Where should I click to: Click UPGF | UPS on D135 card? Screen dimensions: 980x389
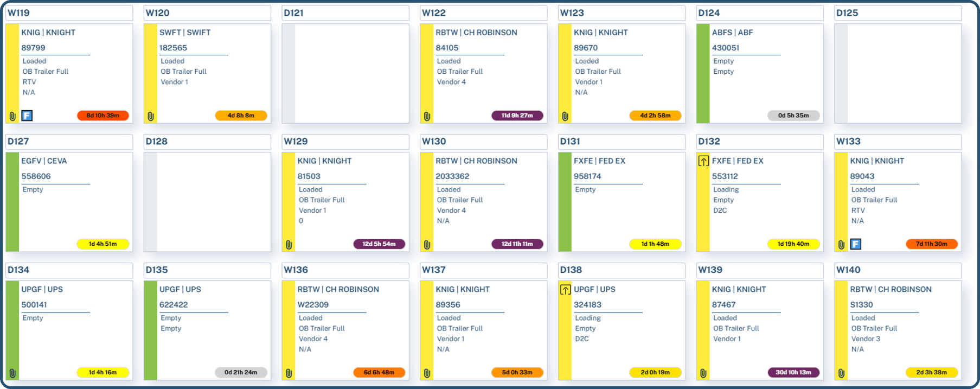tap(180, 290)
